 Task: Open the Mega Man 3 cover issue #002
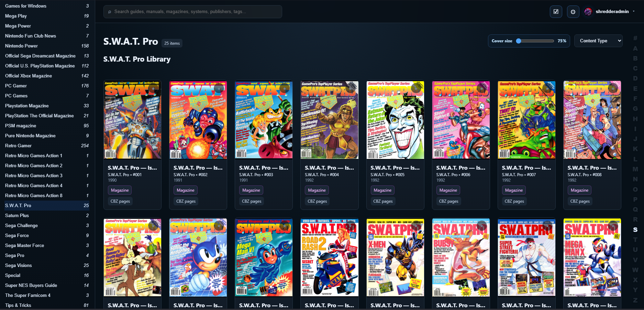pos(198,120)
